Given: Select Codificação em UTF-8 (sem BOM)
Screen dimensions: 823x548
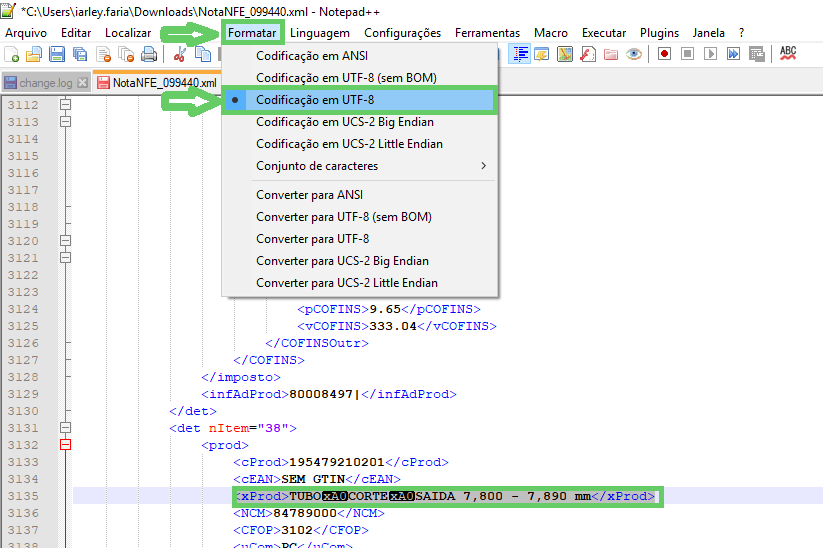Looking at the screenshot, I should (346, 78).
